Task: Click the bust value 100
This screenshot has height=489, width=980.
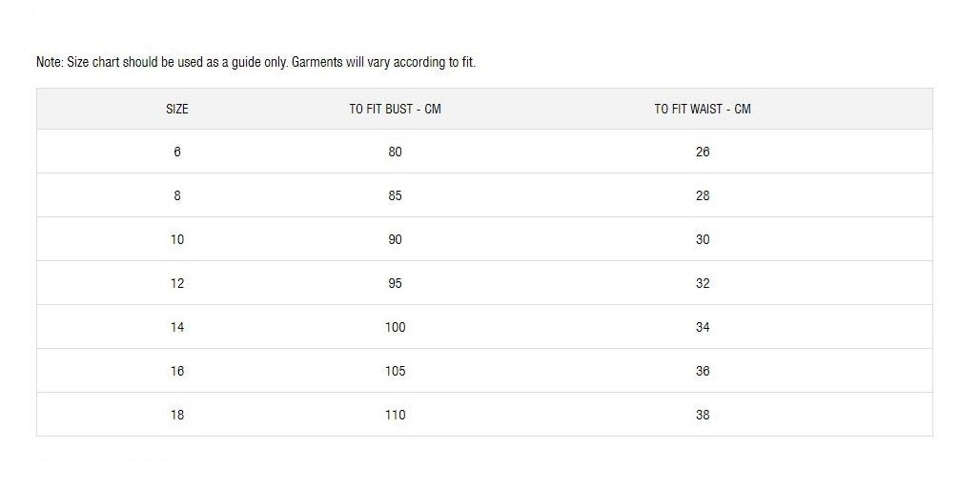Action: (395, 327)
